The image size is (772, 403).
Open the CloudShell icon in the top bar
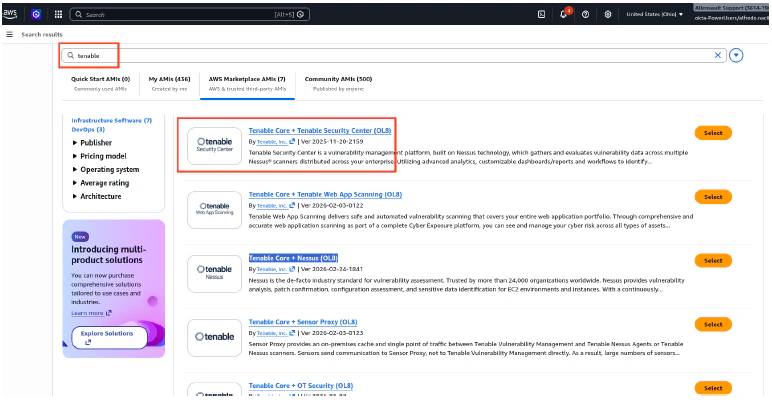[541, 14]
